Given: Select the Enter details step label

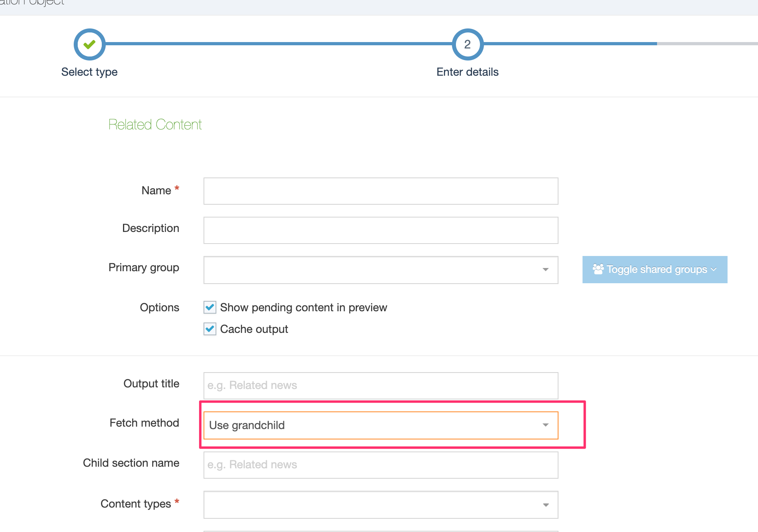Looking at the screenshot, I should point(467,72).
